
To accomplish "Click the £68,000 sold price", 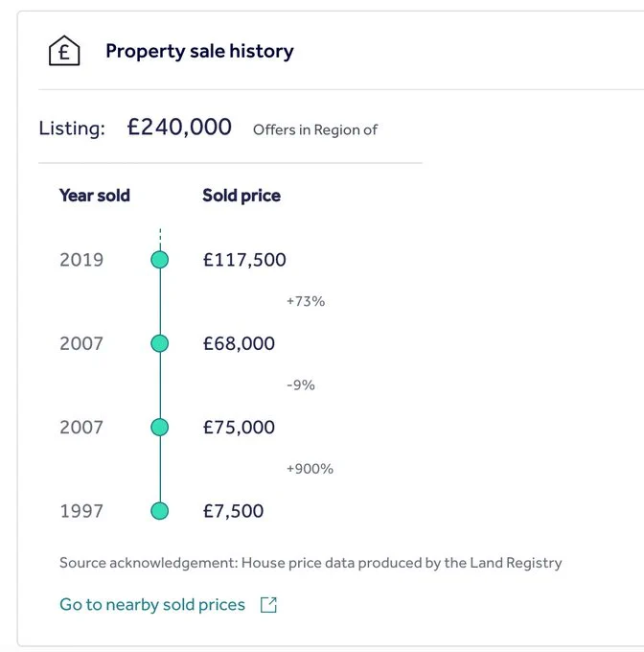I will coord(239,343).
